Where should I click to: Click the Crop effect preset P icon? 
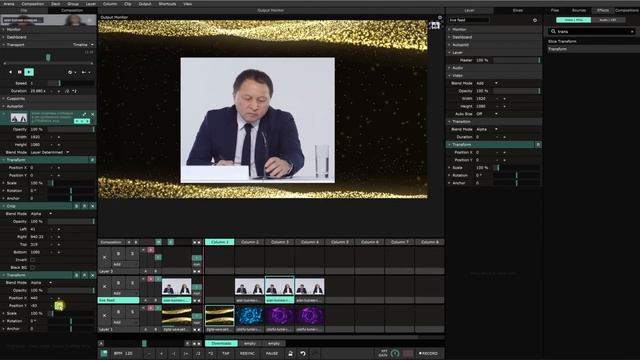(x=84, y=206)
